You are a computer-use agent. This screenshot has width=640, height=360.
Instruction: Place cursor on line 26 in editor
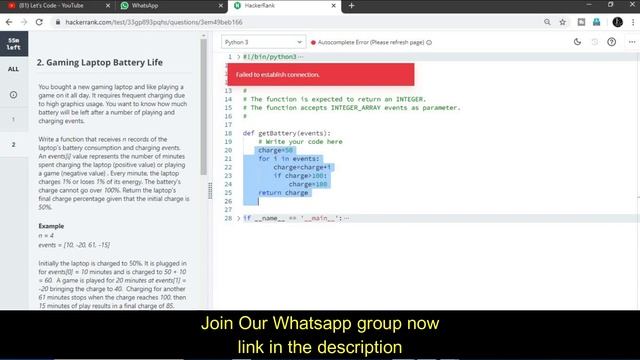[258, 201]
